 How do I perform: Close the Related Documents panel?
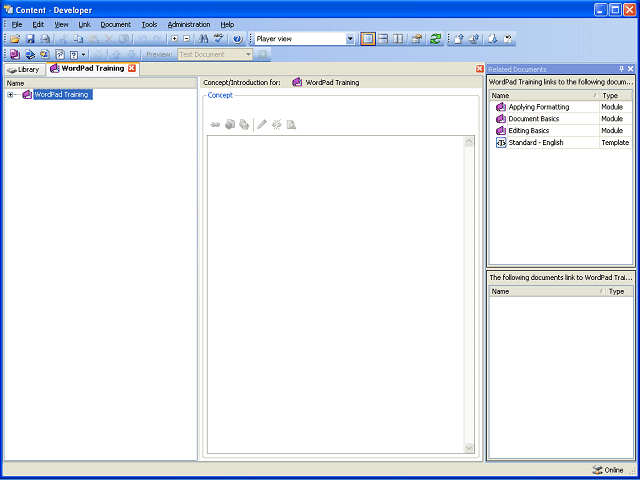631,69
